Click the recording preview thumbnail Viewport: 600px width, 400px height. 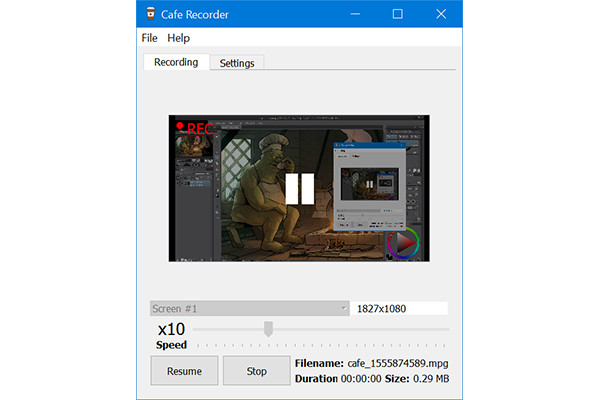pyautogui.click(x=299, y=188)
